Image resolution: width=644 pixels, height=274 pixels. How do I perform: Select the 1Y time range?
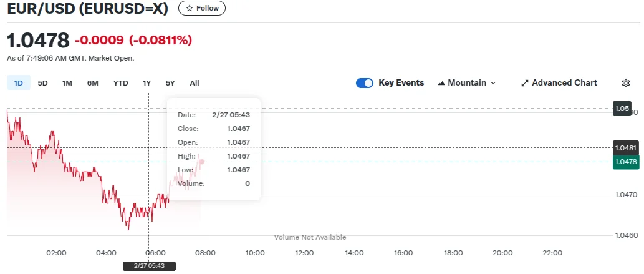tap(147, 83)
